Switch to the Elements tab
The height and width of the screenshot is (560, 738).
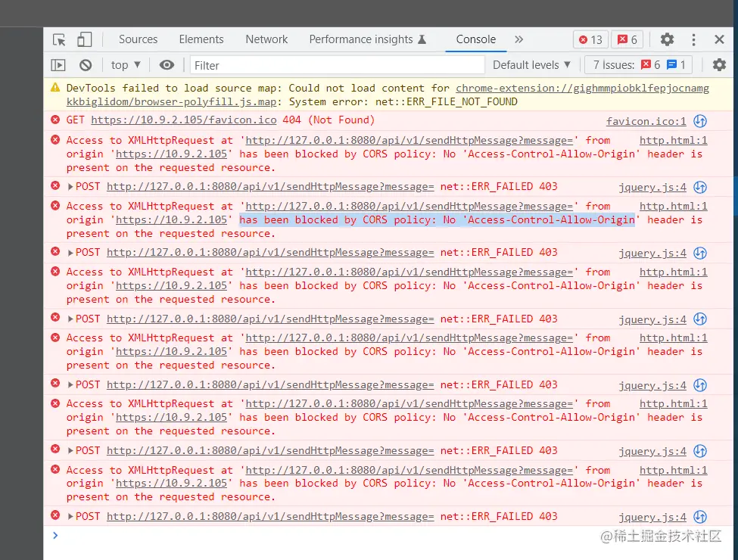(x=201, y=39)
